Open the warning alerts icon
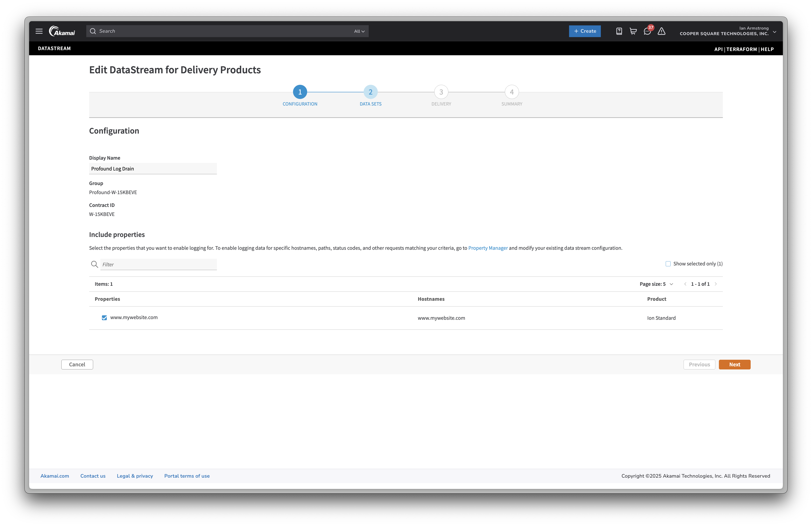Viewport: 812px width, 526px height. tap(662, 31)
